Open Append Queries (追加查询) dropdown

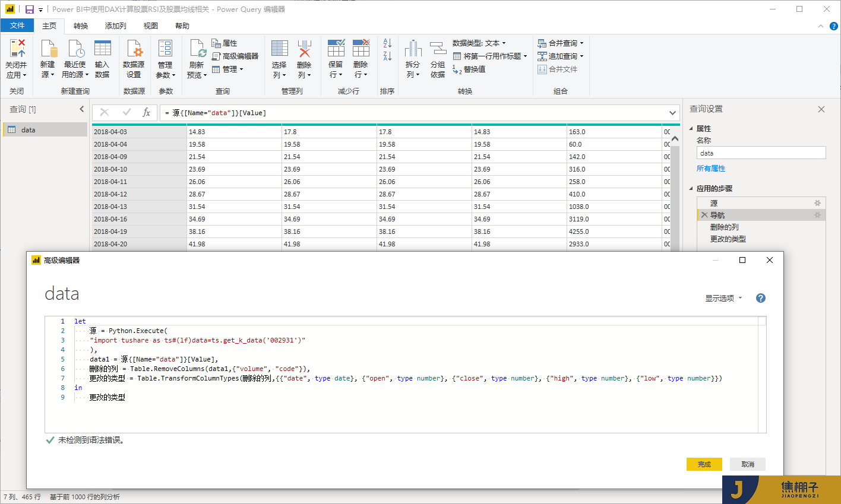click(561, 56)
